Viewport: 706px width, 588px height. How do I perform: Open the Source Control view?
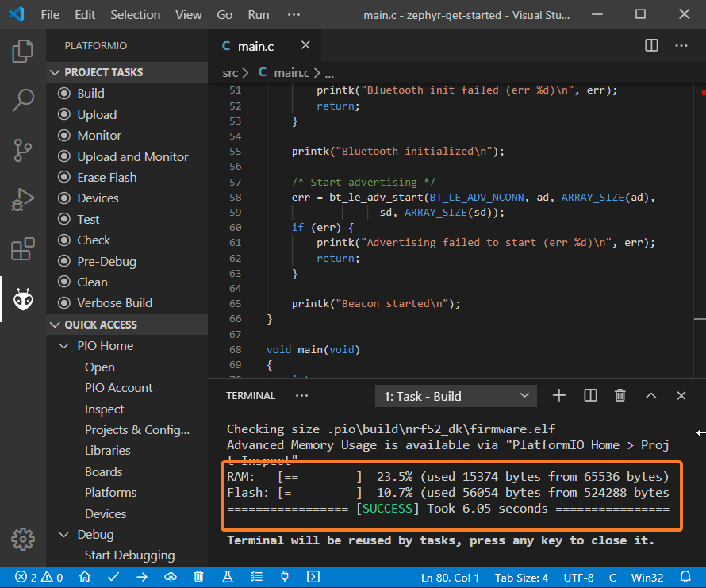point(22,150)
